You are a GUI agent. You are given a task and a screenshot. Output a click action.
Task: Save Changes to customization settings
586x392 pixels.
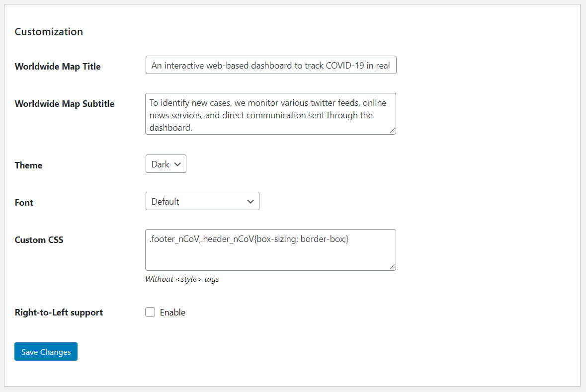tap(46, 352)
